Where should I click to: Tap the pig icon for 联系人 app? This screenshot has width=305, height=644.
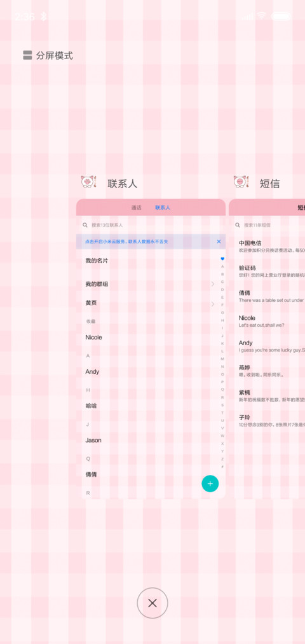pos(89,182)
